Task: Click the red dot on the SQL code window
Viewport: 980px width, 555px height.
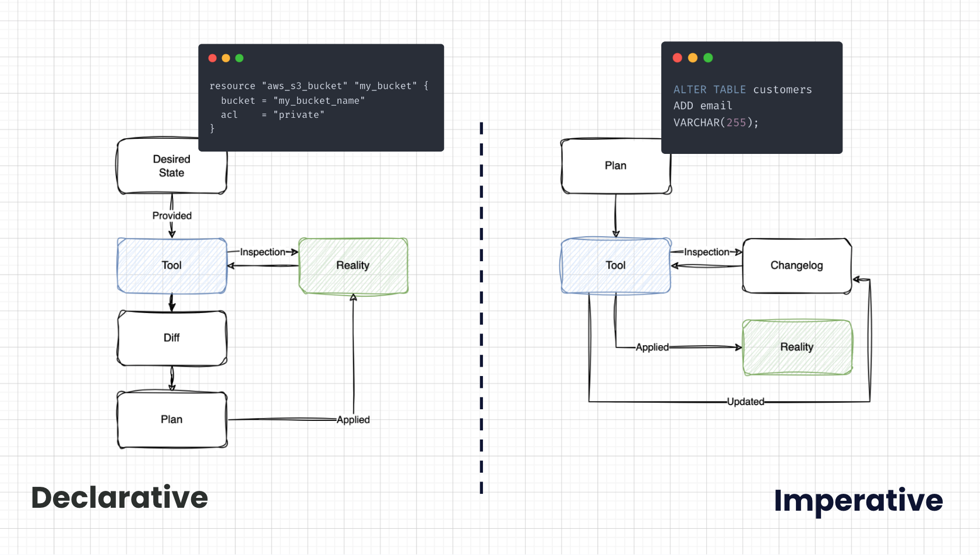Action: pos(677,58)
